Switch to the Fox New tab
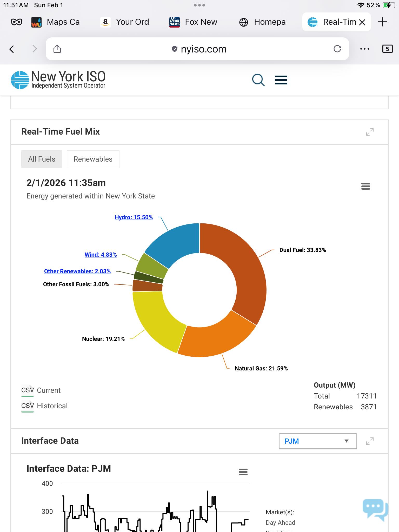Image resolution: width=399 pixels, height=532 pixels. [193, 22]
